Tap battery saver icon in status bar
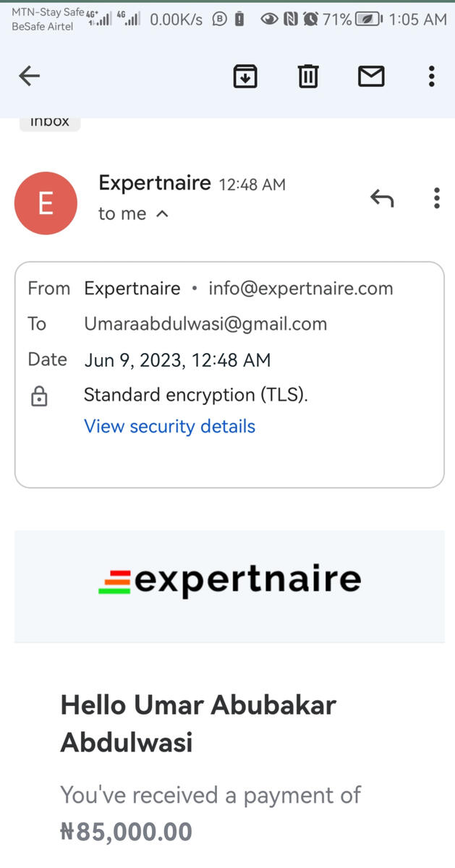This screenshot has height=868, width=455. click(x=369, y=20)
